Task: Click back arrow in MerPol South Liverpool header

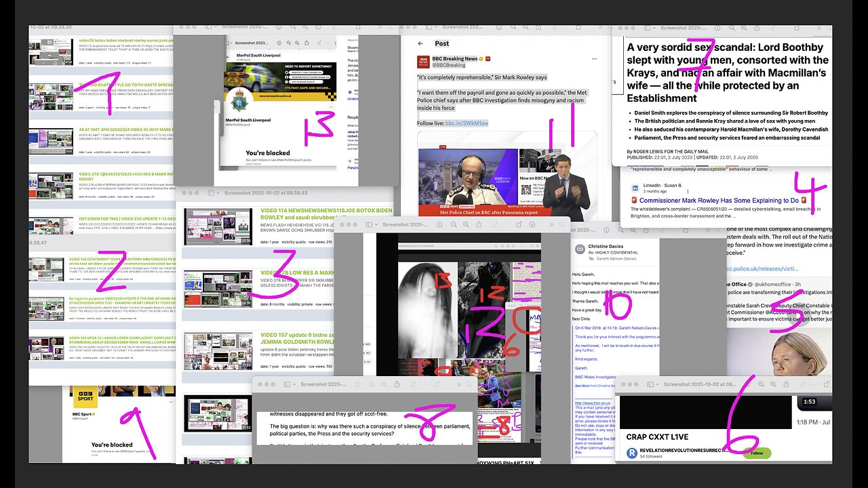Action: point(228,57)
